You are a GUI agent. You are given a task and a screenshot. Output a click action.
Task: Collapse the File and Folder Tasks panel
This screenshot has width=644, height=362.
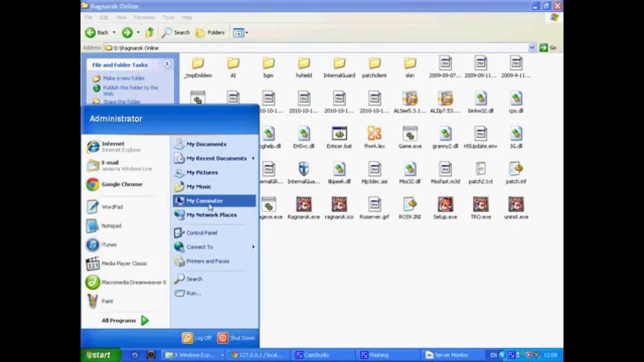pyautogui.click(x=167, y=64)
